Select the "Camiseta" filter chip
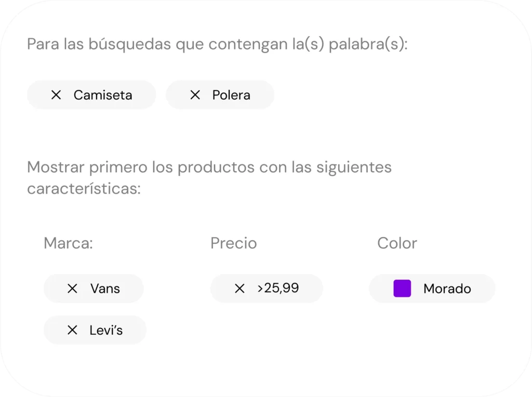Viewport: 532px width, 397px height. tap(91, 94)
